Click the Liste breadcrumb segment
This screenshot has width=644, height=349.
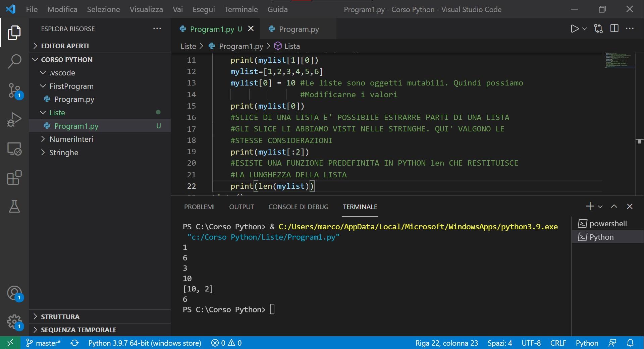(188, 46)
